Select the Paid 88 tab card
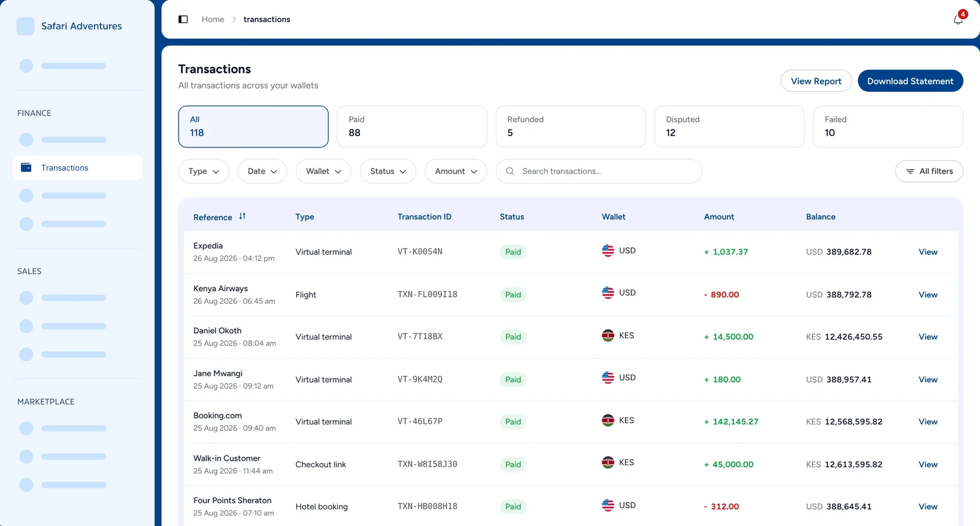The width and height of the screenshot is (980, 526). tap(412, 126)
